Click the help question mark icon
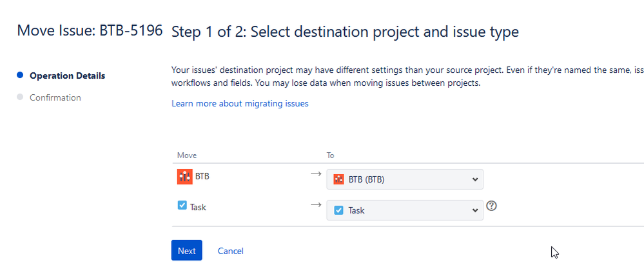Image resolution: width=644 pixels, height=278 pixels. [491, 206]
